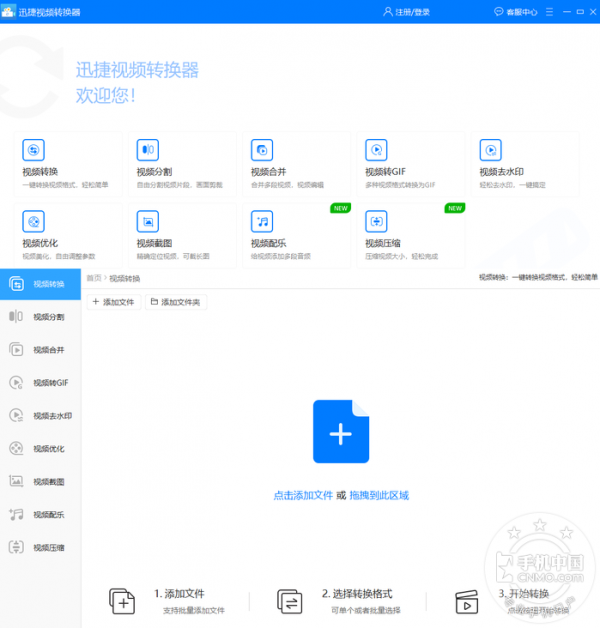Click the 2. 选择转换格式 step label
The image size is (600, 628).
[x=357, y=594]
